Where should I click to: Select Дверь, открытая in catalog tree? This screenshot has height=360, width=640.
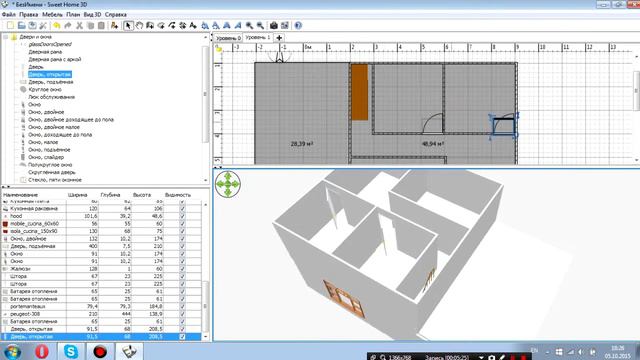click(50, 74)
